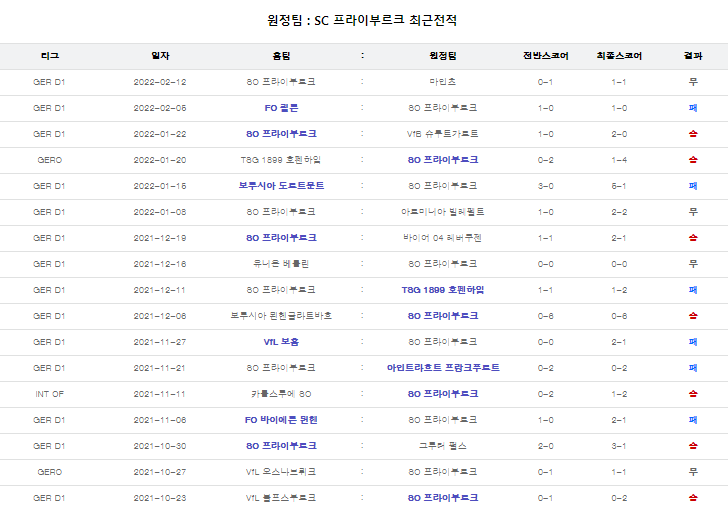Click SC 프라이부르크 in the 바이에른 뮌헨 row
Screen dimensions: 728x510
[442, 420]
